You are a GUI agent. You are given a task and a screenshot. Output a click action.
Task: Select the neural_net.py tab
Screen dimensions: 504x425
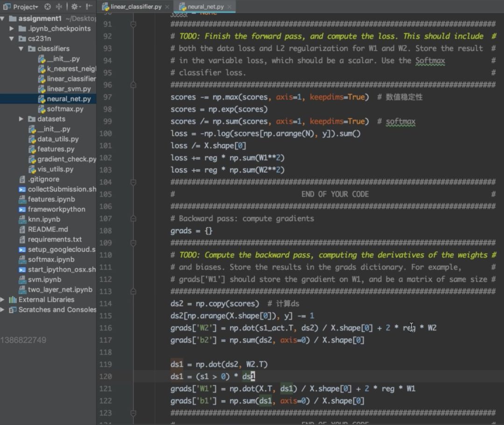point(205,7)
